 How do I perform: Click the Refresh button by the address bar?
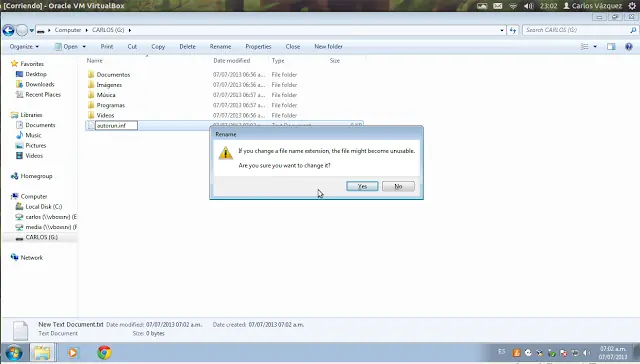(x=513, y=30)
